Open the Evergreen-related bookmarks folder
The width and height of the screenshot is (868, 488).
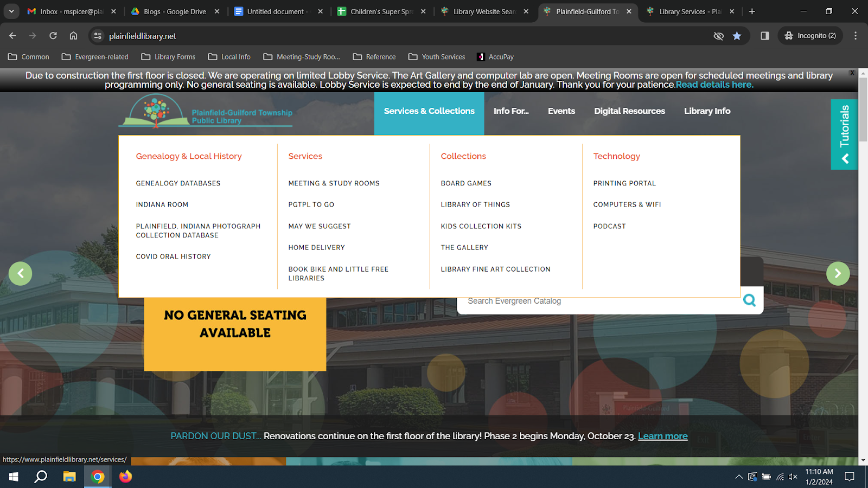click(x=95, y=57)
